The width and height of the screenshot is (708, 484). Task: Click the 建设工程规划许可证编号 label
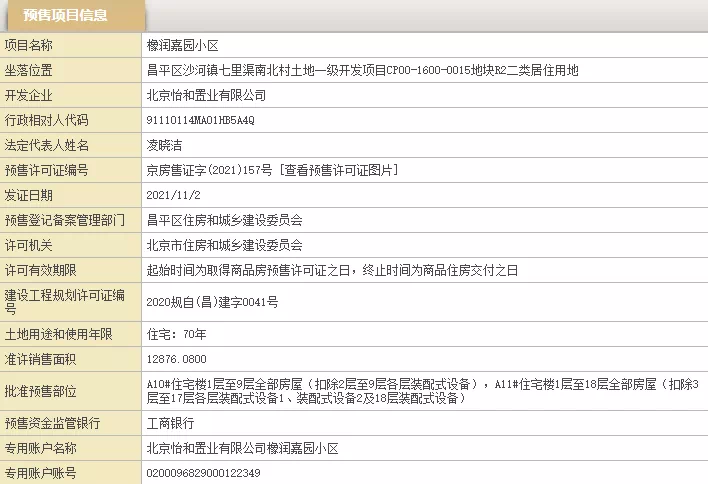(x=65, y=302)
